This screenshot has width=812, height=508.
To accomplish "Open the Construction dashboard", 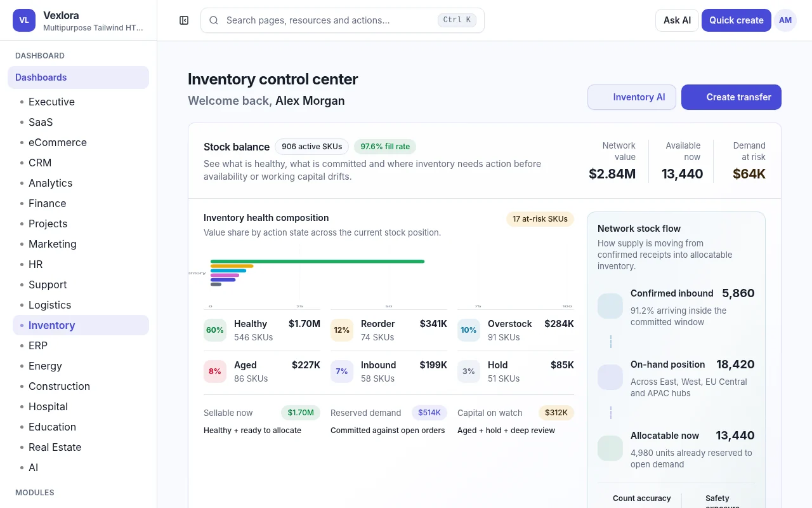I will pos(81,386).
